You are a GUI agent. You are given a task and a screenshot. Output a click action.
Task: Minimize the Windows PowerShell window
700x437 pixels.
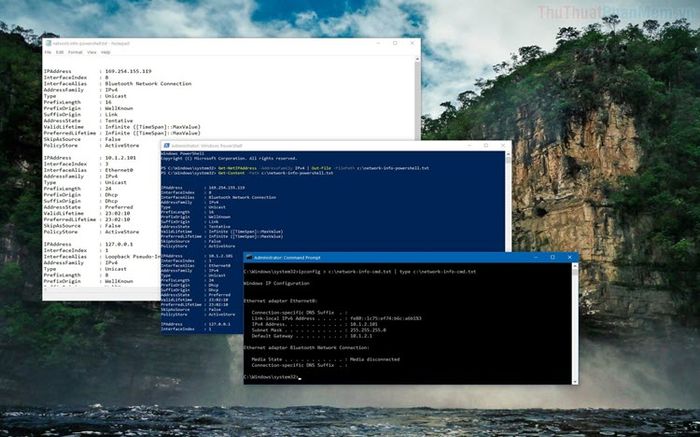click(469, 146)
